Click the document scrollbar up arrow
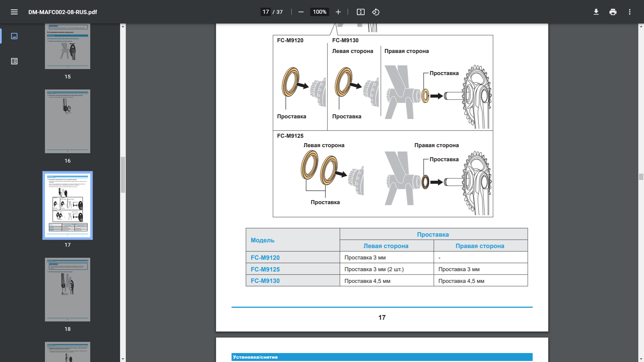Image resolution: width=644 pixels, height=362 pixels. pyautogui.click(x=641, y=26)
